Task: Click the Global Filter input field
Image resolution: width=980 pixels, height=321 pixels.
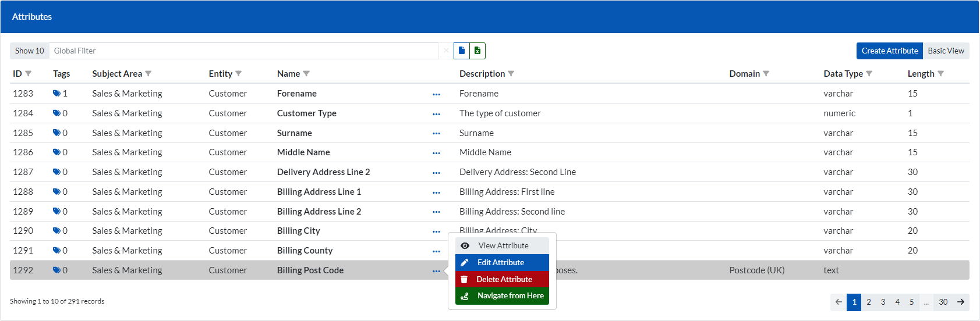Action: pyautogui.click(x=243, y=51)
